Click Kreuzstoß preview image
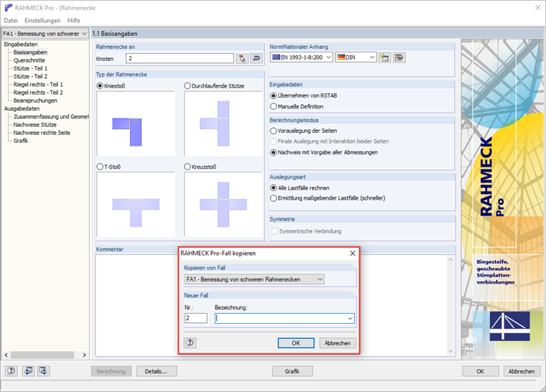The height and width of the screenshot is (392, 546). click(223, 205)
